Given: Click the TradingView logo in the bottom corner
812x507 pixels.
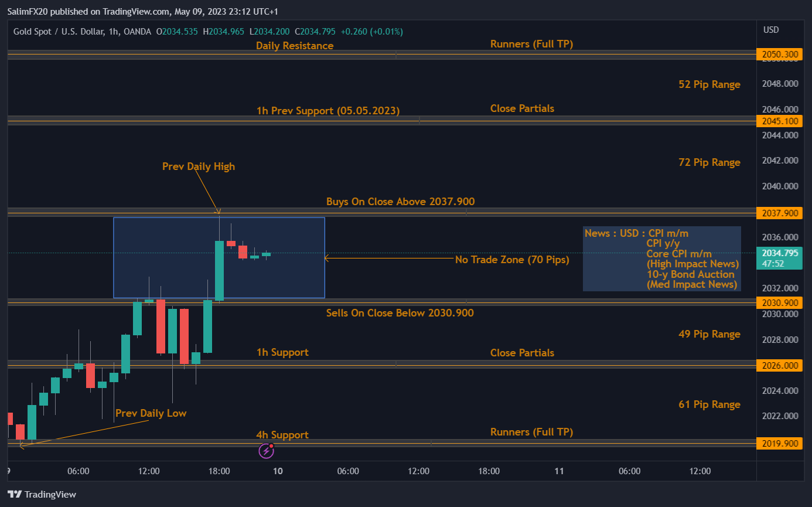Looking at the screenshot, I should tap(41, 494).
